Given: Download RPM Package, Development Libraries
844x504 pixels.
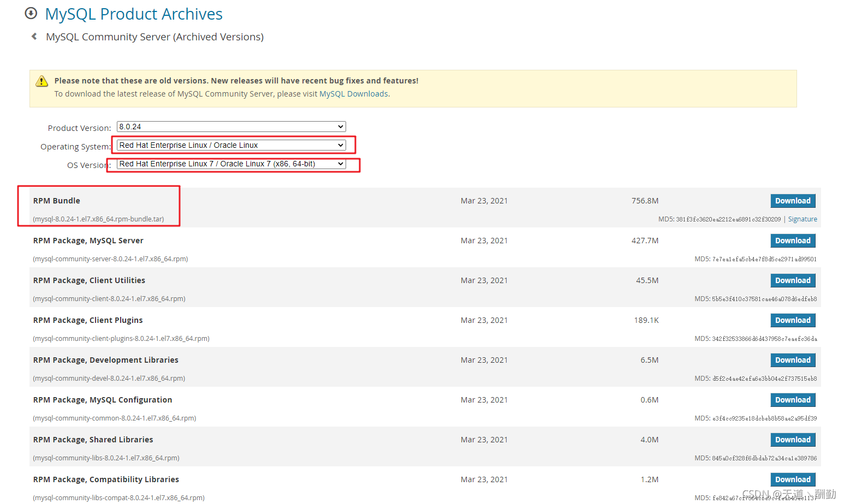Looking at the screenshot, I should point(793,360).
